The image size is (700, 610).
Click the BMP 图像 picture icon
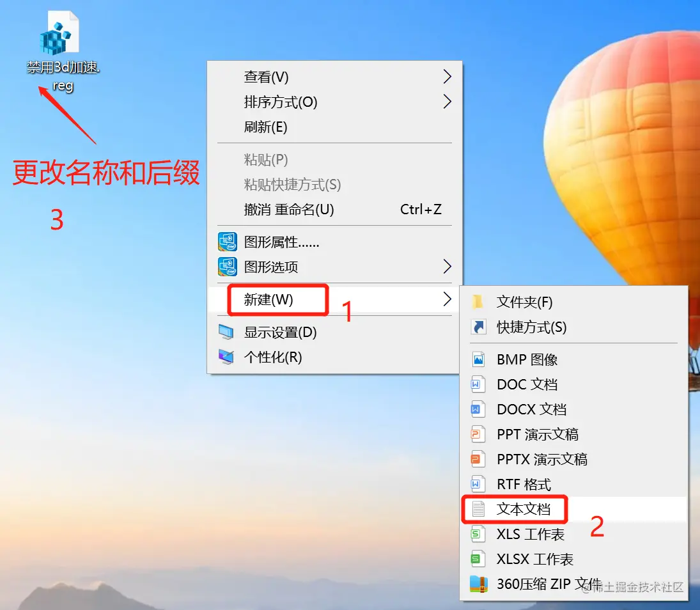(478, 359)
